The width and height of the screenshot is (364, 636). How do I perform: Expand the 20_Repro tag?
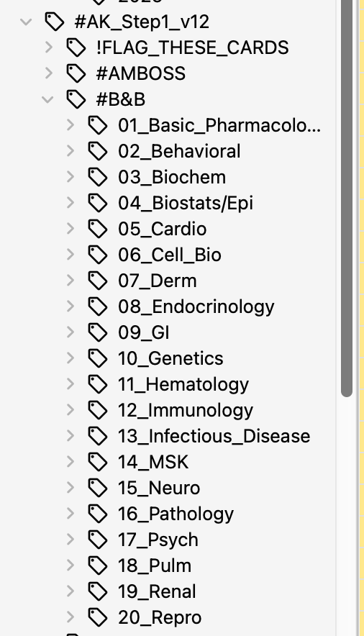pos(70,617)
